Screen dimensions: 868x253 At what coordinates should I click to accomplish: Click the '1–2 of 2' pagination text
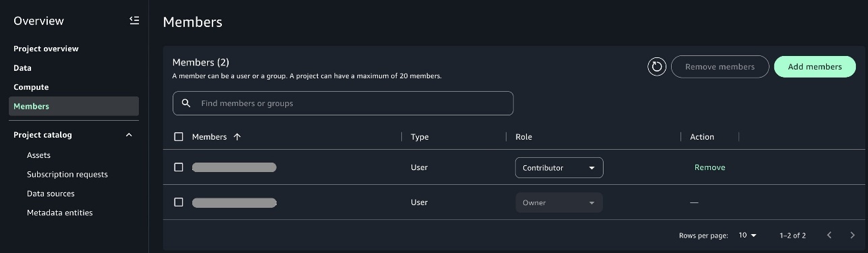[792, 235]
